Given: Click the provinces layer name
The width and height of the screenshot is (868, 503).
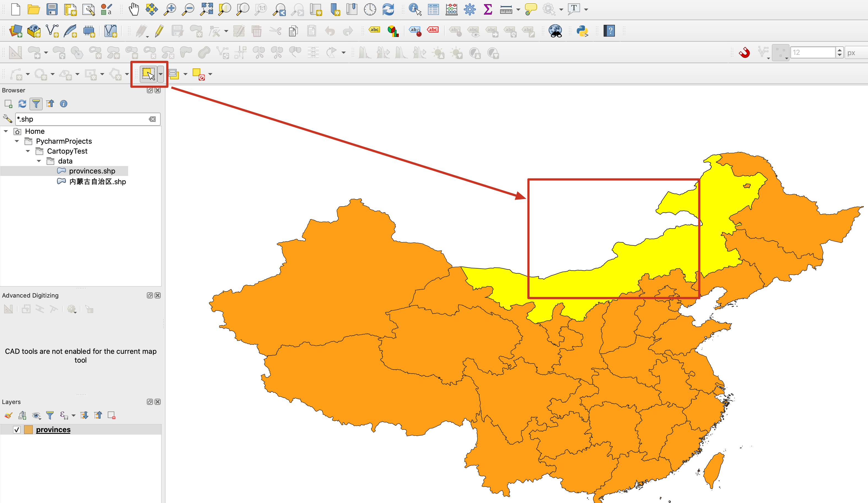Looking at the screenshot, I should (x=53, y=430).
